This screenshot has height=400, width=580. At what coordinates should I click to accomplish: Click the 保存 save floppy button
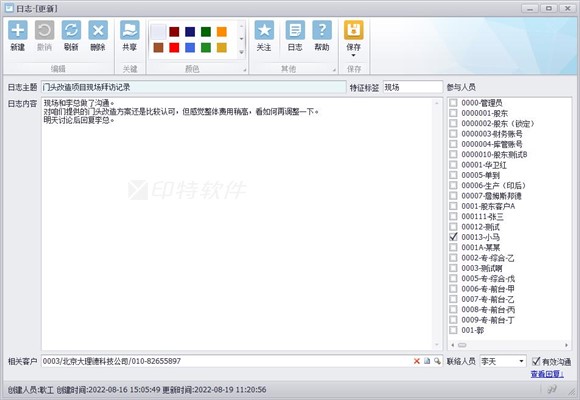click(354, 30)
